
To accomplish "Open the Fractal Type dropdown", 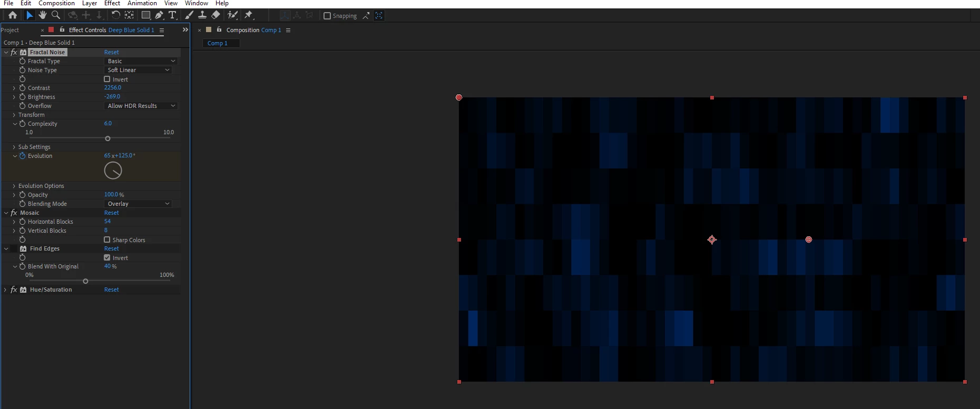I will [x=141, y=61].
